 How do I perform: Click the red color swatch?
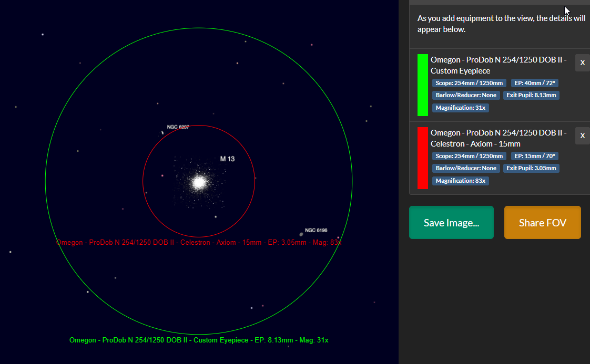point(423,158)
